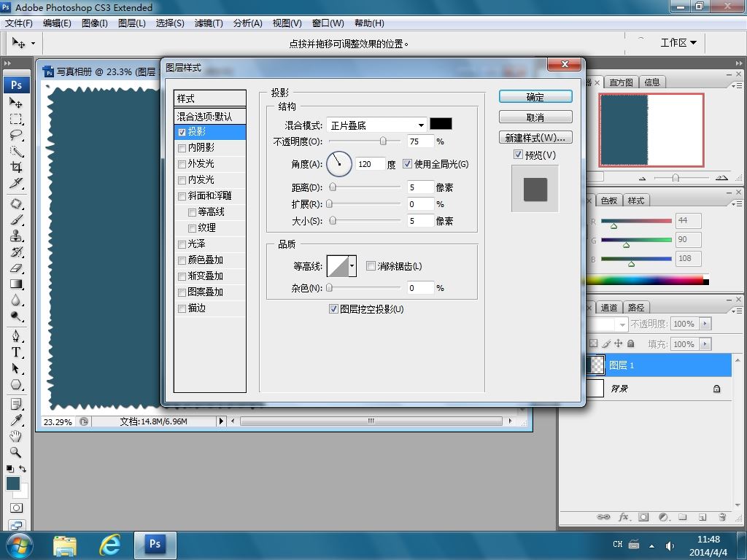This screenshot has height=560, width=747.
Task: Click the foreground color swatch
Action: pos(13,483)
